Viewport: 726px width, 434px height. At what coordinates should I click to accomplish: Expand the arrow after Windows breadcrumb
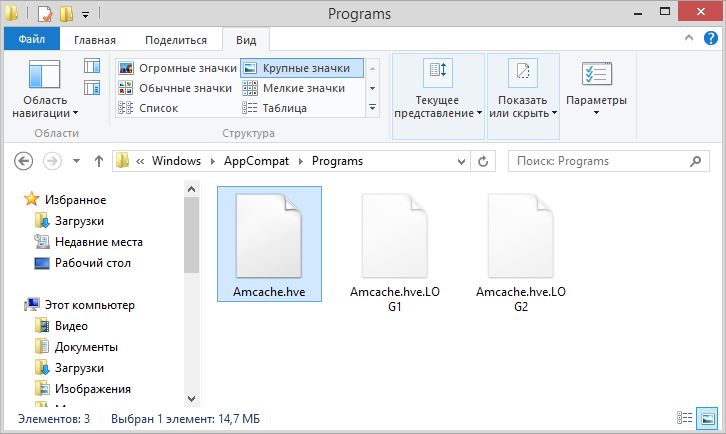point(213,161)
